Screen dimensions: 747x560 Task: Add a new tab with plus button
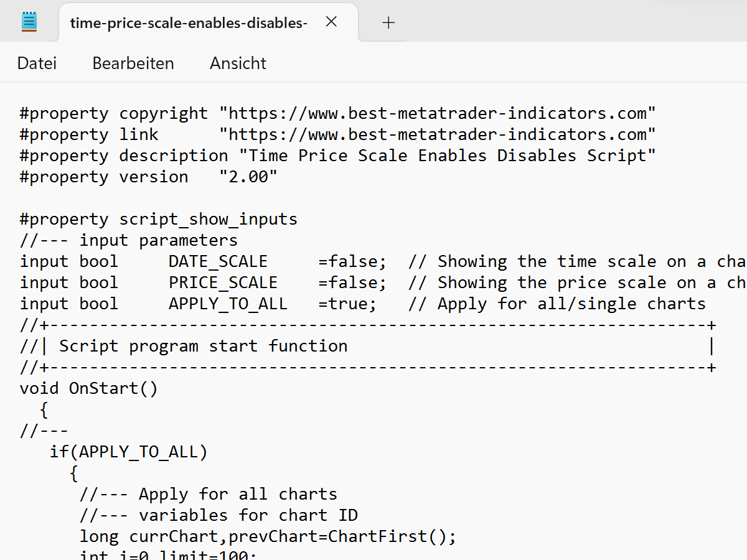[x=388, y=23]
